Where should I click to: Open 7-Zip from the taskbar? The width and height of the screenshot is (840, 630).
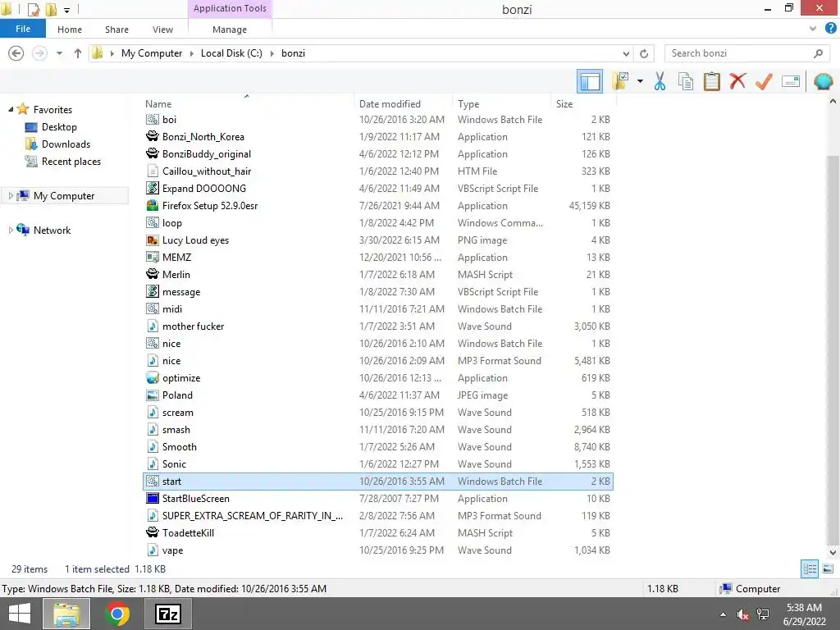coord(168,614)
